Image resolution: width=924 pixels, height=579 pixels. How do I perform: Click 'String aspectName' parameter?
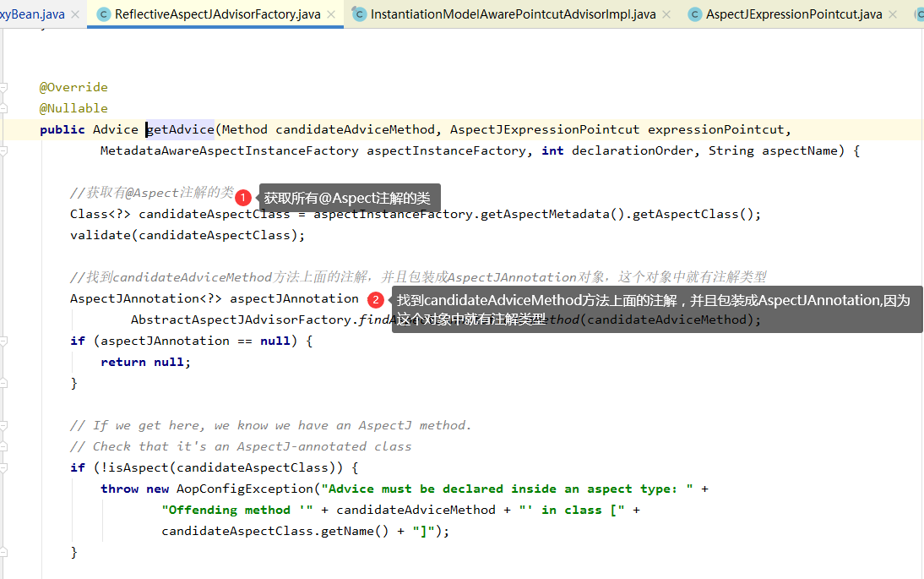773,151
